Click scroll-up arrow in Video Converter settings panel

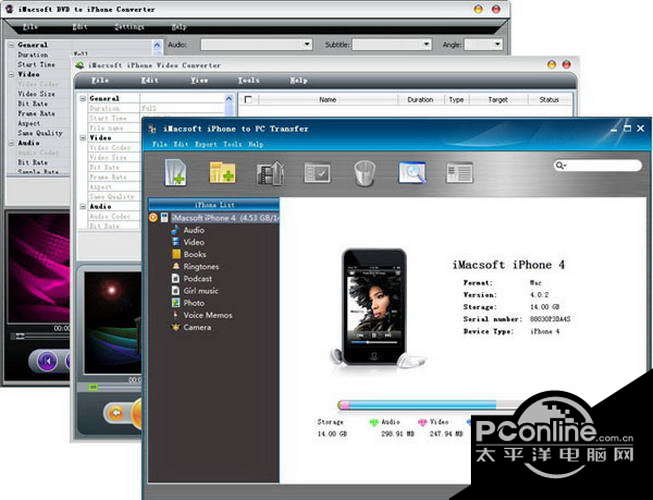click(229, 99)
